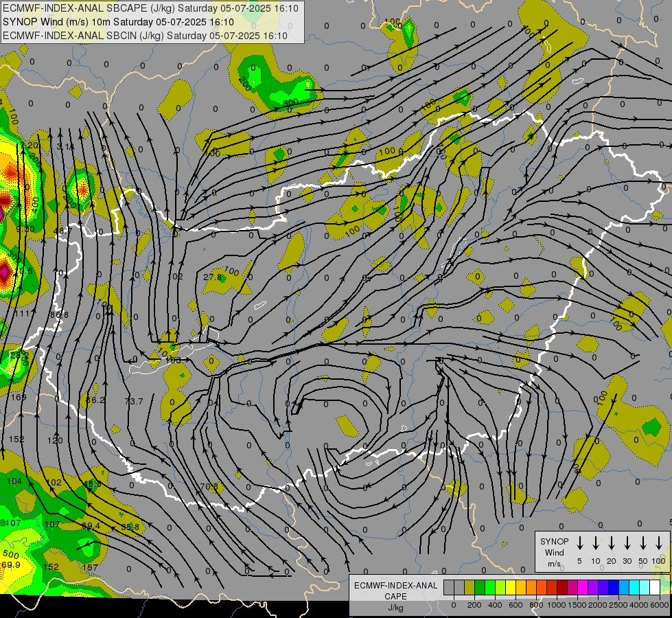This screenshot has height=618, width=672.
Task: Click the 36.2 value on the map
Action: point(95,400)
